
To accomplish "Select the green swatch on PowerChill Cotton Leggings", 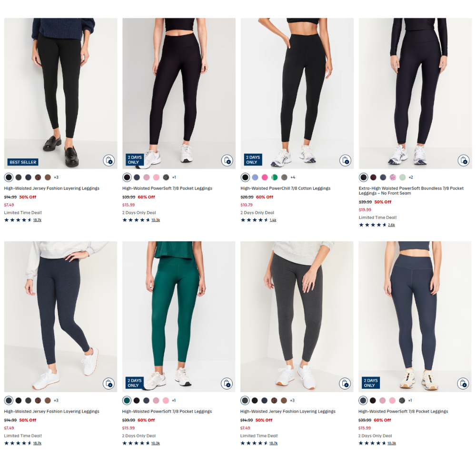I will [275, 177].
